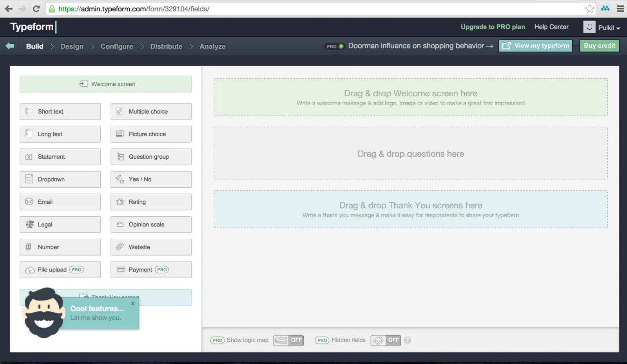Go back in browser history

click(9, 9)
